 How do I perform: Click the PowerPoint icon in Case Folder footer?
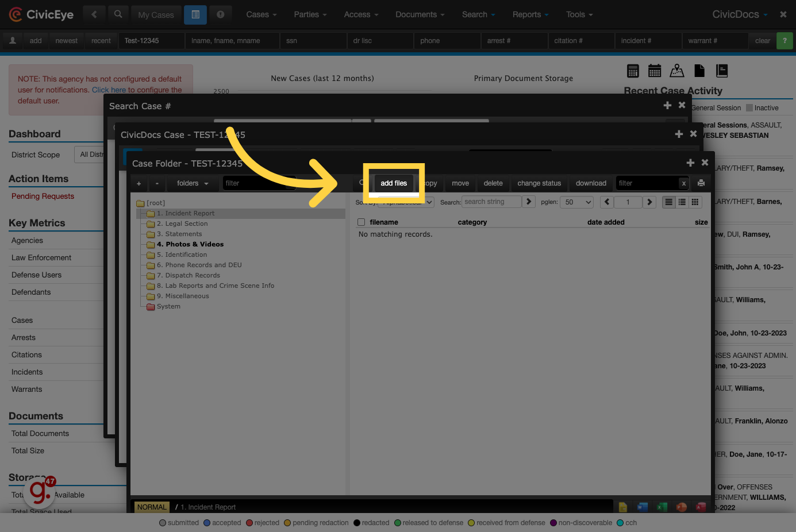(x=682, y=507)
